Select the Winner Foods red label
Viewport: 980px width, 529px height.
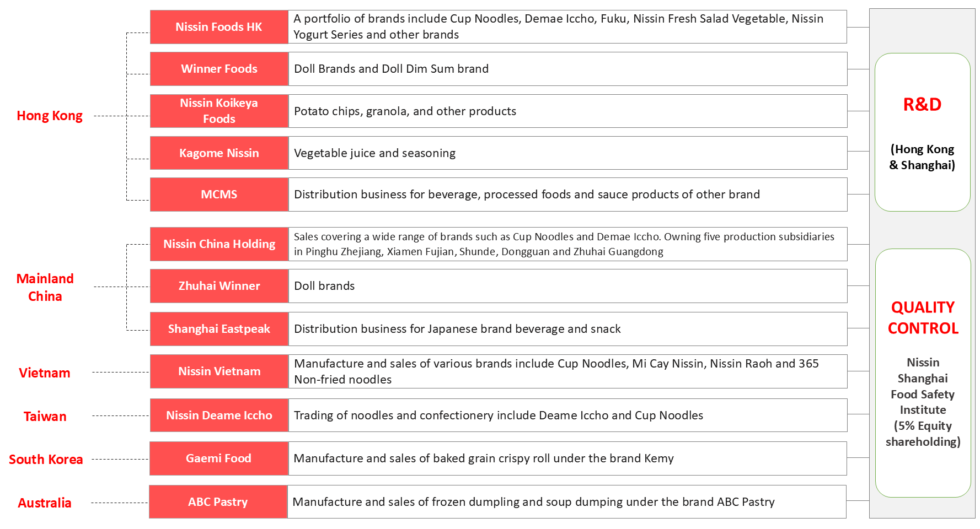pyautogui.click(x=219, y=69)
